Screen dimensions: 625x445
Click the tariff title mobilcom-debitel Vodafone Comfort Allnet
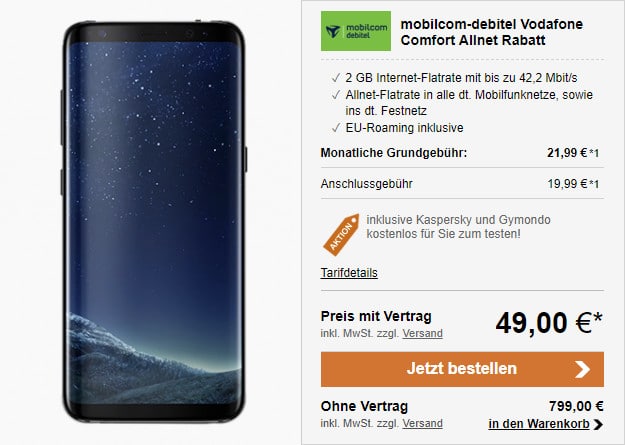click(x=491, y=32)
